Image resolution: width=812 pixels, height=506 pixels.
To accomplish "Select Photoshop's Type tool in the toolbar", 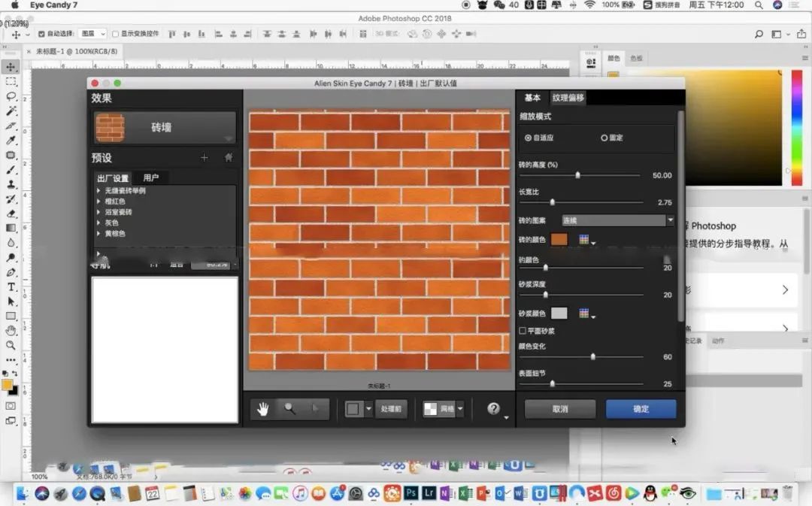I will click(x=11, y=287).
